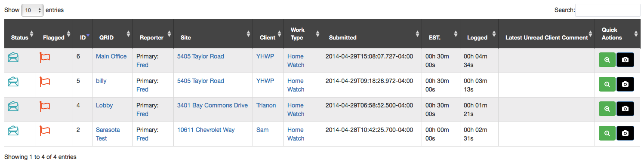Toggle the flag for Lobby row
The width and height of the screenshot is (644, 165).
click(x=45, y=106)
